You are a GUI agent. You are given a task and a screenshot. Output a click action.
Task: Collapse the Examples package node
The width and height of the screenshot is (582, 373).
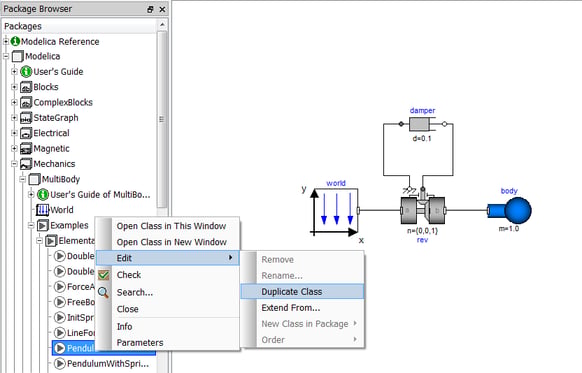click(x=31, y=225)
